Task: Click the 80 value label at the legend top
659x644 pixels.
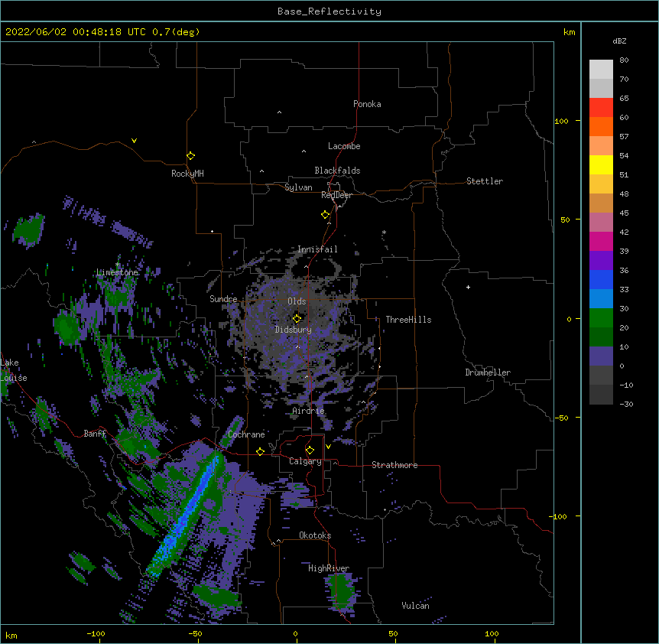Action: tap(624, 60)
